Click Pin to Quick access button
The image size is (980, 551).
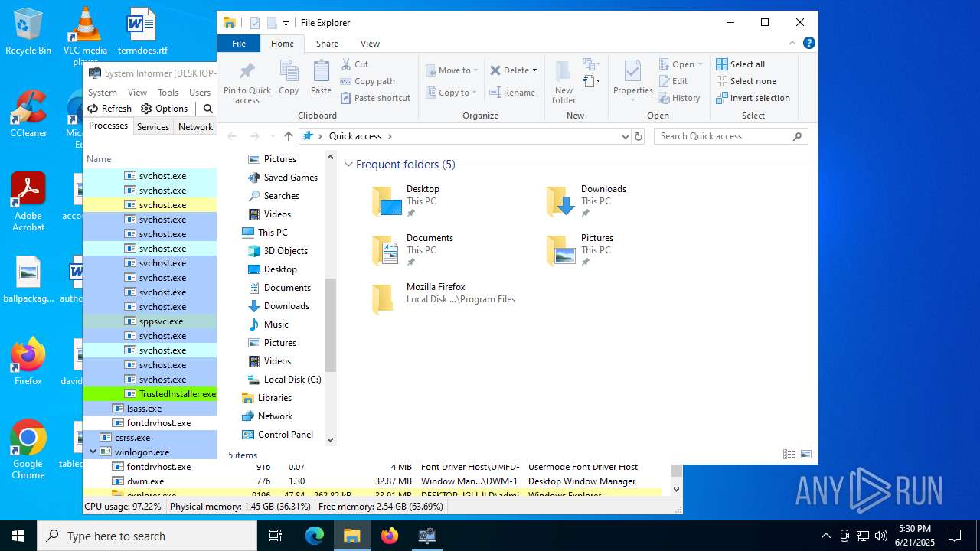[247, 83]
